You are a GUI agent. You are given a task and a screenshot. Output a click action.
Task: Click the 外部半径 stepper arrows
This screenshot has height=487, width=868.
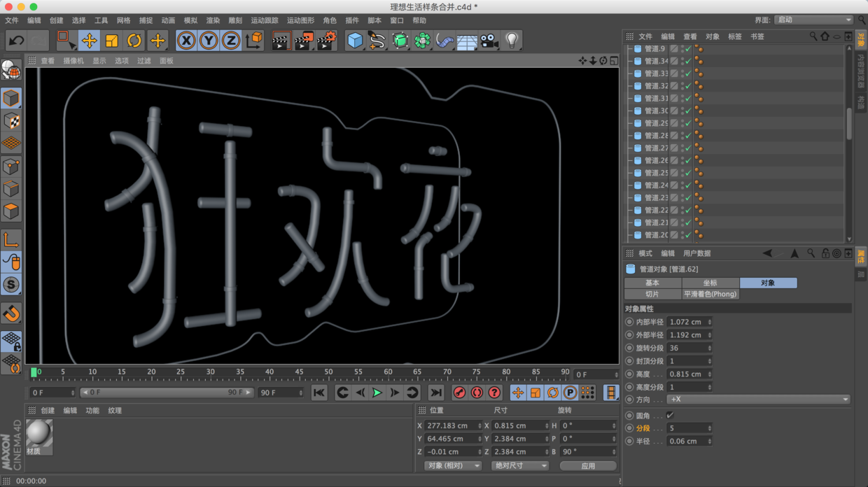709,335
